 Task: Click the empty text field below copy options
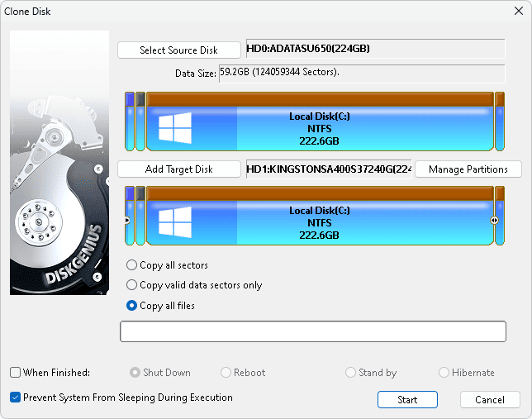[x=312, y=331]
